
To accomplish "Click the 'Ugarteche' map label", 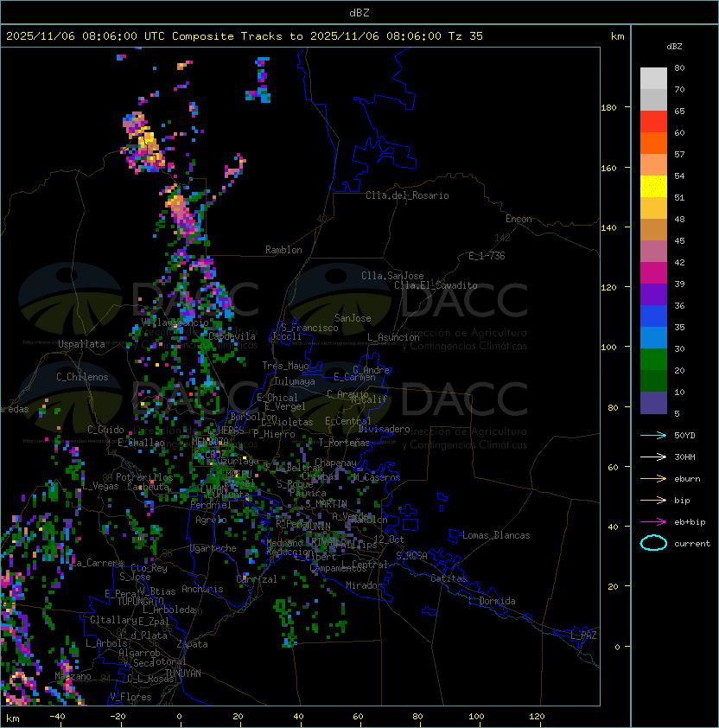I will 213,548.
